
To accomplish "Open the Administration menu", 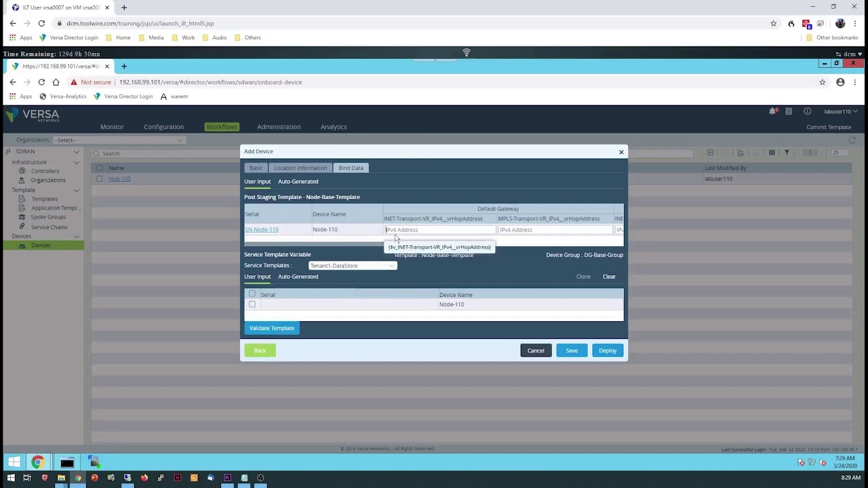I will coord(279,127).
